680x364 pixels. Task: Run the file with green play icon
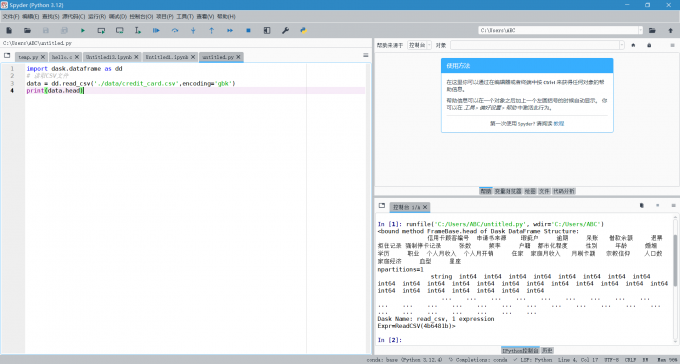82,30
